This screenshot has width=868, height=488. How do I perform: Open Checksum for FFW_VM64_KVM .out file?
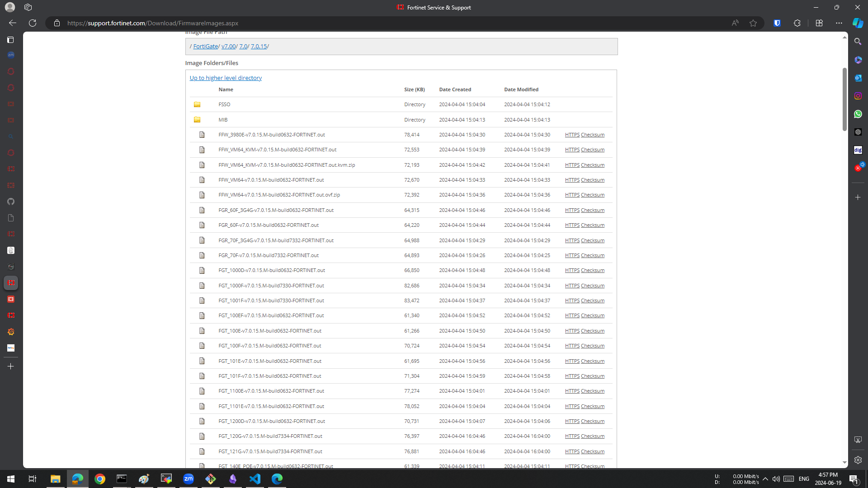(593, 150)
